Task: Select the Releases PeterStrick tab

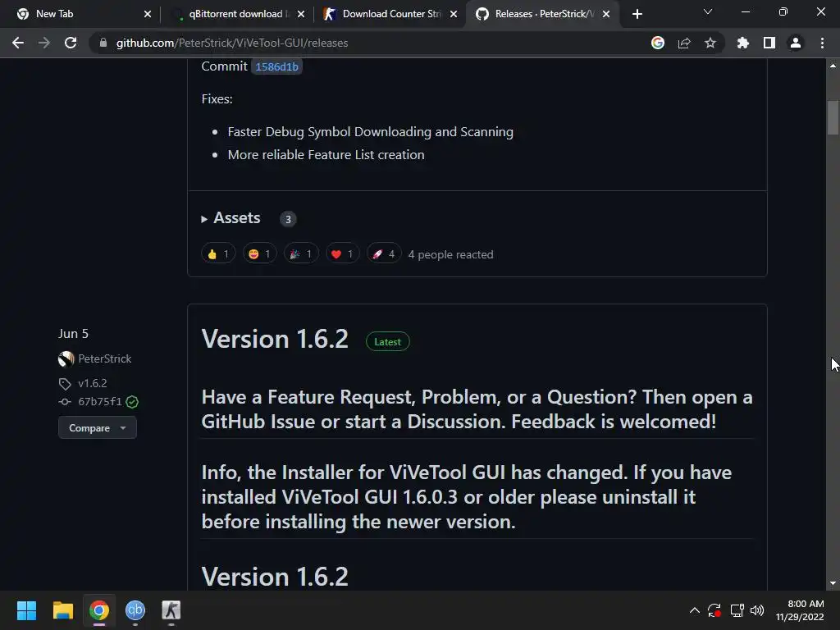Action: point(543,14)
